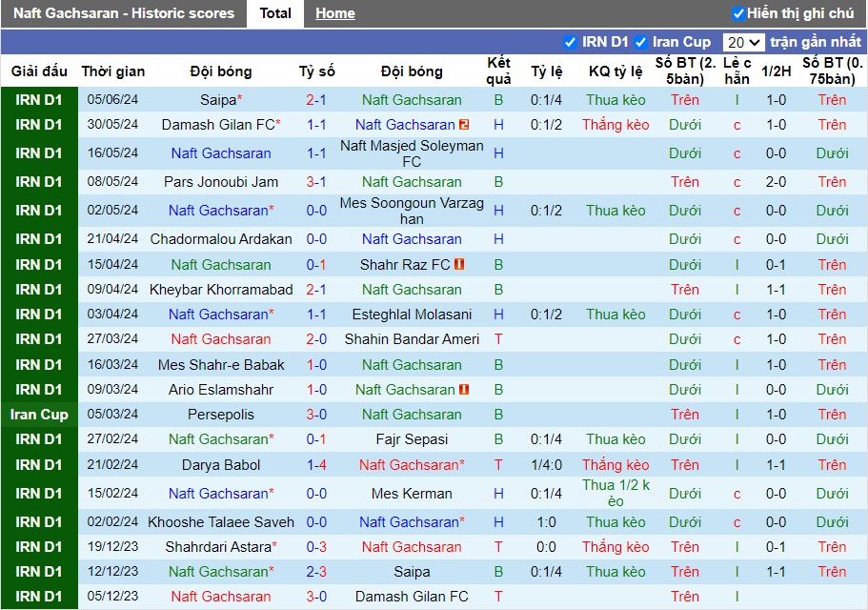Click red card icon next to Shahr Raz FC

pyautogui.click(x=459, y=265)
